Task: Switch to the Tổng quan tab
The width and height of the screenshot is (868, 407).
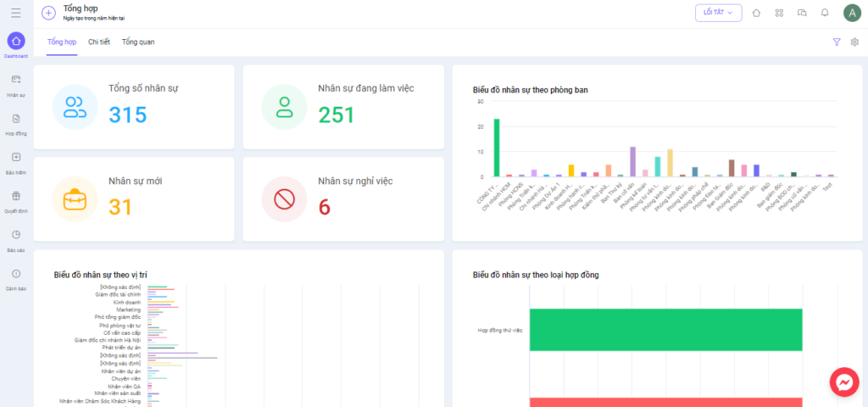Action: 138,42
